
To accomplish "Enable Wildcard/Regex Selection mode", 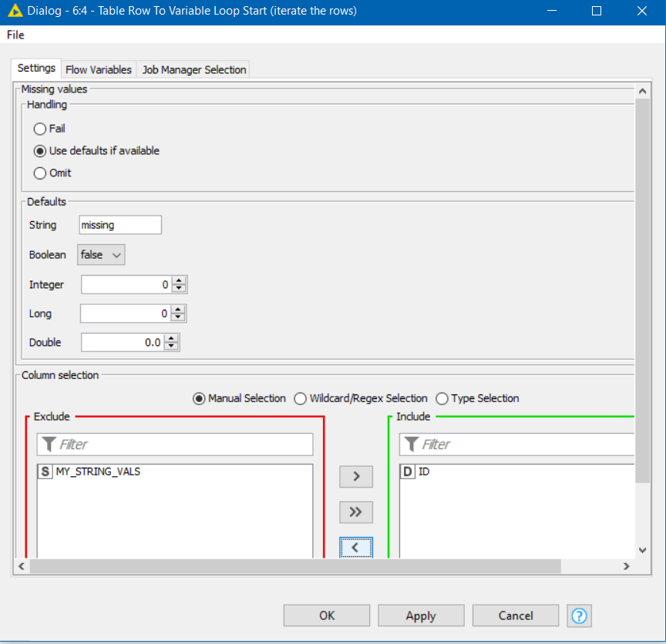I will [x=301, y=399].
